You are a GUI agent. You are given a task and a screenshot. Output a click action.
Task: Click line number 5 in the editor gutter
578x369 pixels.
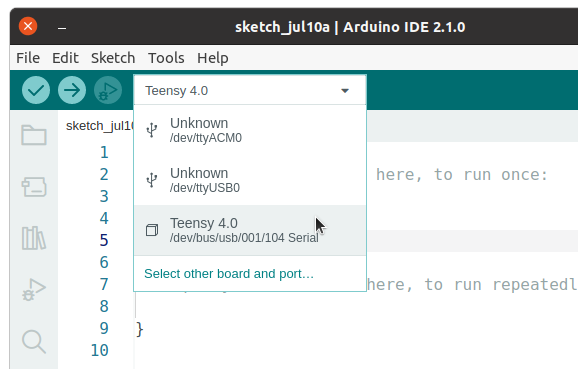pos(104,240)
